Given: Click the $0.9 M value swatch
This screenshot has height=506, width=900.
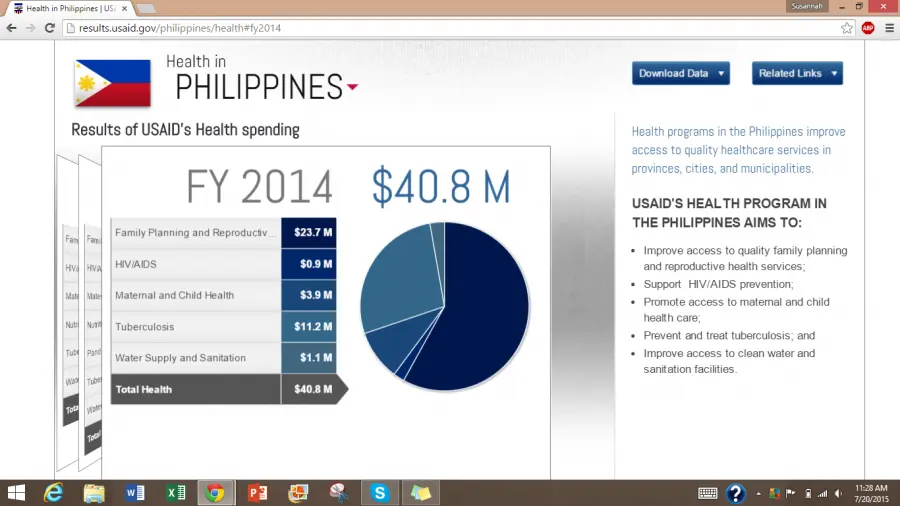Looking at the screenshot, I should [309, 264].
